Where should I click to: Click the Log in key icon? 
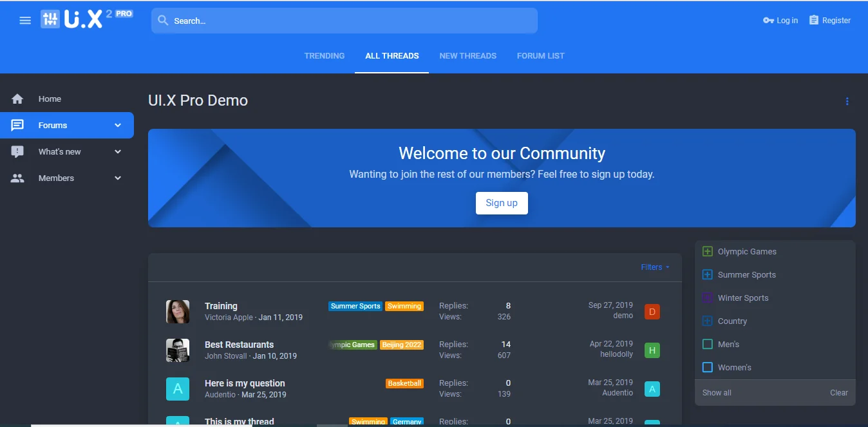[x=768, y=21]
